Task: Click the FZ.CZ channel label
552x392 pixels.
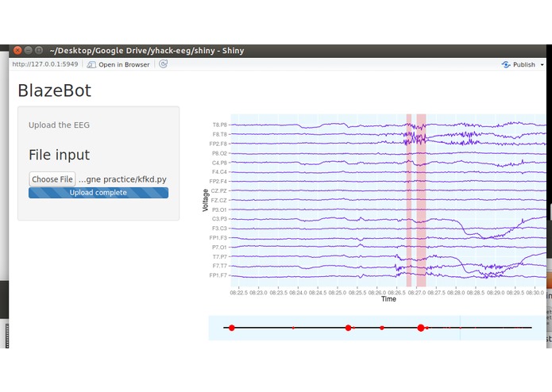Action: [219, 200]
